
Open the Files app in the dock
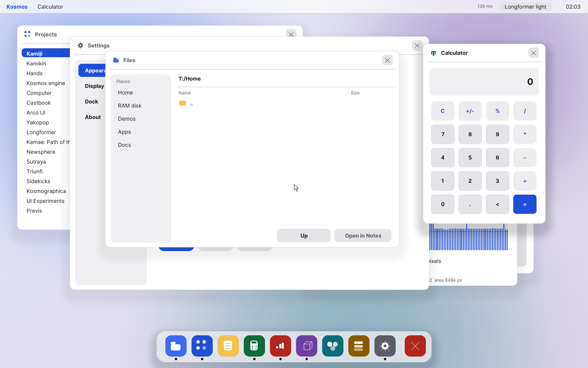[176, 346]
